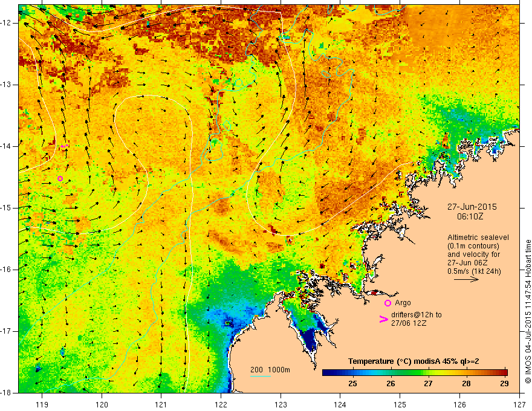Click the Argo legend circle symbol
Image resolution: width=532 pixels, height=411 pixels.
coord(388,303)
